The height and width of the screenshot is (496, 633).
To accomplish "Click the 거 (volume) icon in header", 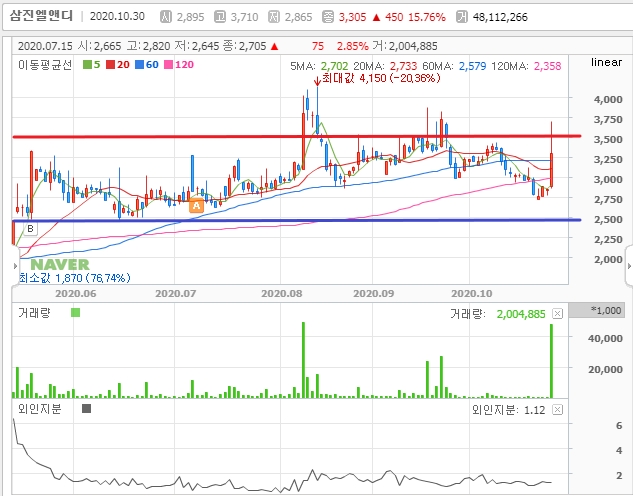I will tap(461, 17).
